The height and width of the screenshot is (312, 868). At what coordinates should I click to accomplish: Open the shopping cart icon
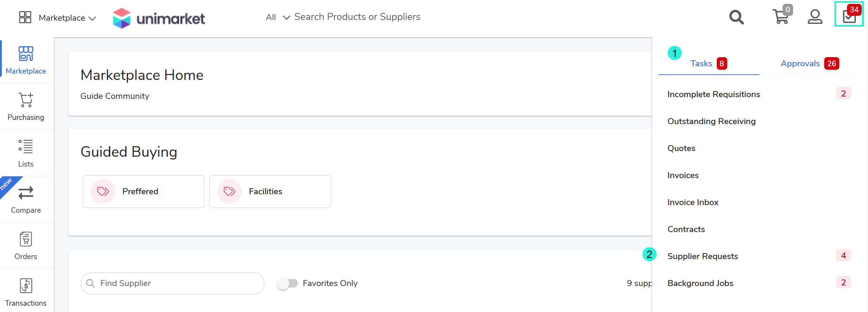[x=780, y=17]
